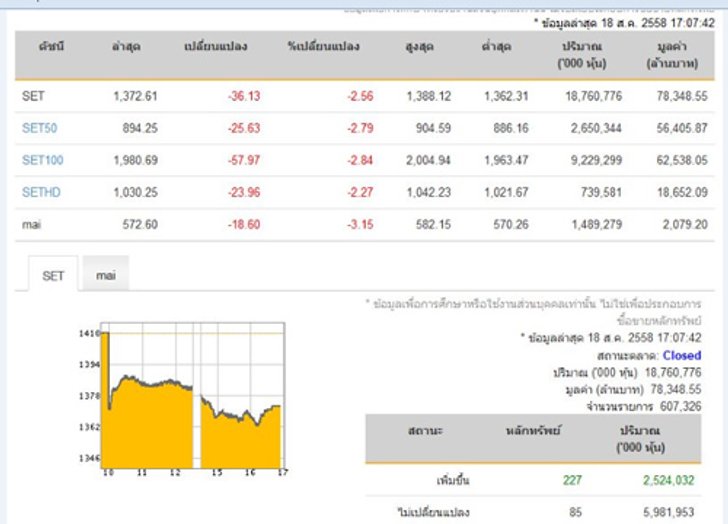Click SET100 low value 1,963.47
728x524 pixels.
(x=506, y=160)
